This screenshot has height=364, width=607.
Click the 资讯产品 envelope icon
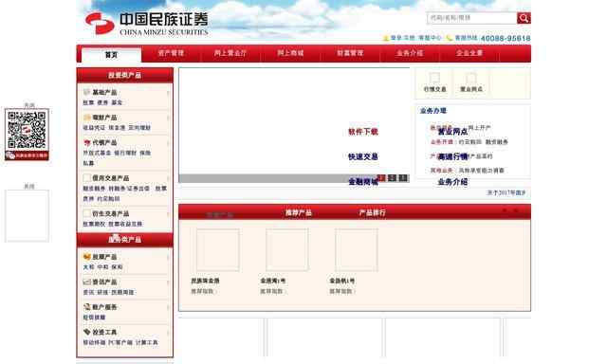point(86,282)
